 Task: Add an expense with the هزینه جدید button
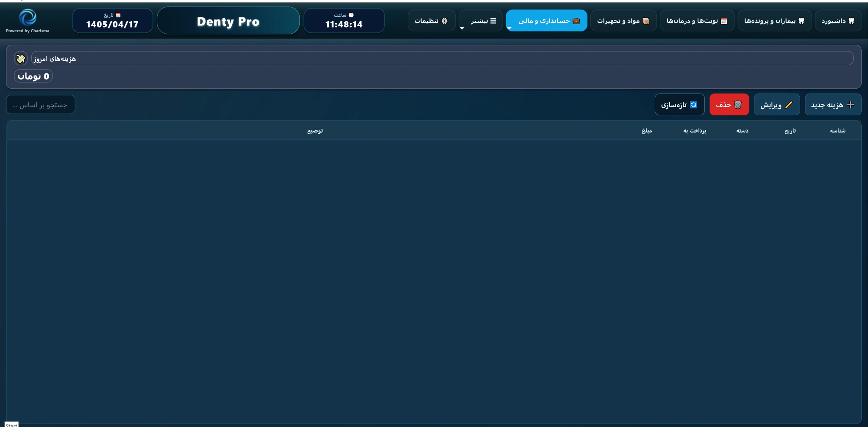pyautogui.click(x=833, y=105)
